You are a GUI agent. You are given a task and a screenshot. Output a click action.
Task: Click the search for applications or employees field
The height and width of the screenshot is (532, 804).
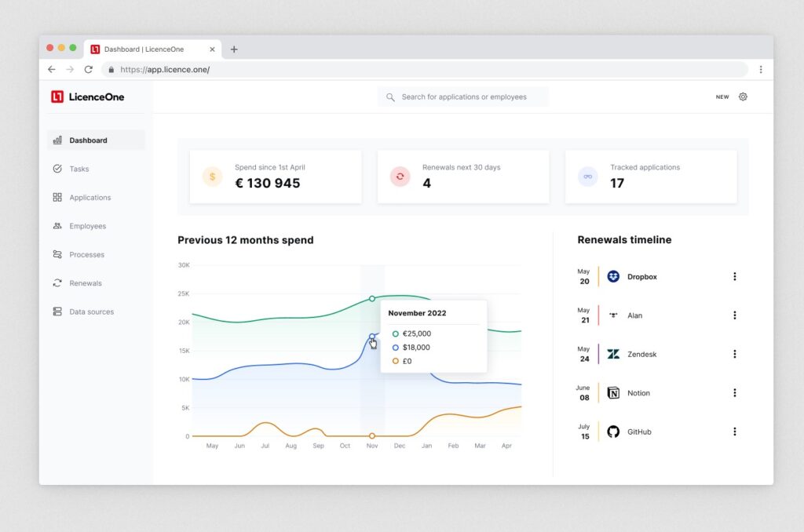point(463,97)
